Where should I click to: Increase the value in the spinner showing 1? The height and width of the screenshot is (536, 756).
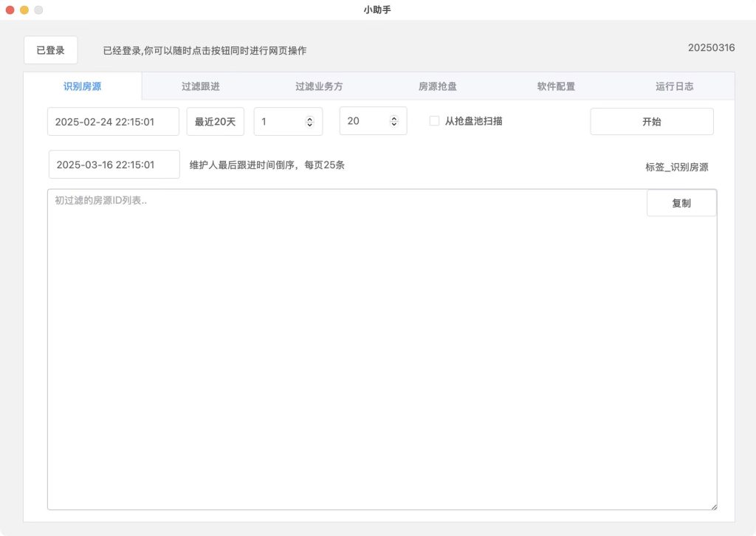click(309, 118)
